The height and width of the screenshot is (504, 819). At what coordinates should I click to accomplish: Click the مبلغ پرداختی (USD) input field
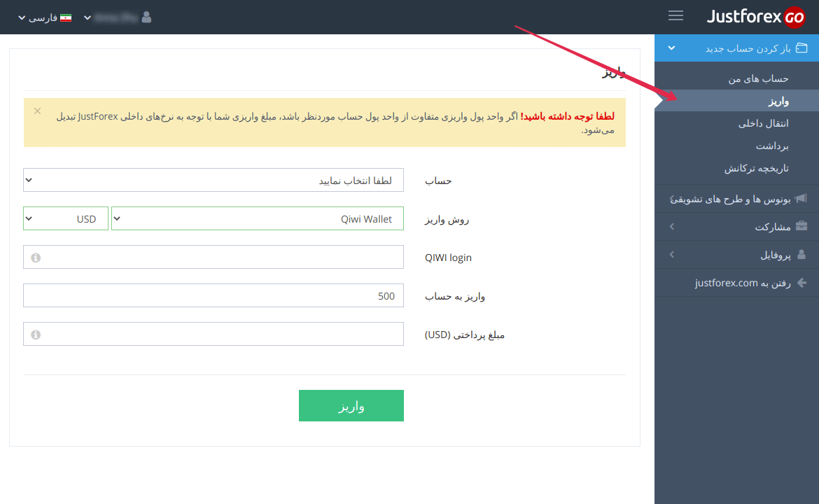pyautogui.click(x=213, y=335)
